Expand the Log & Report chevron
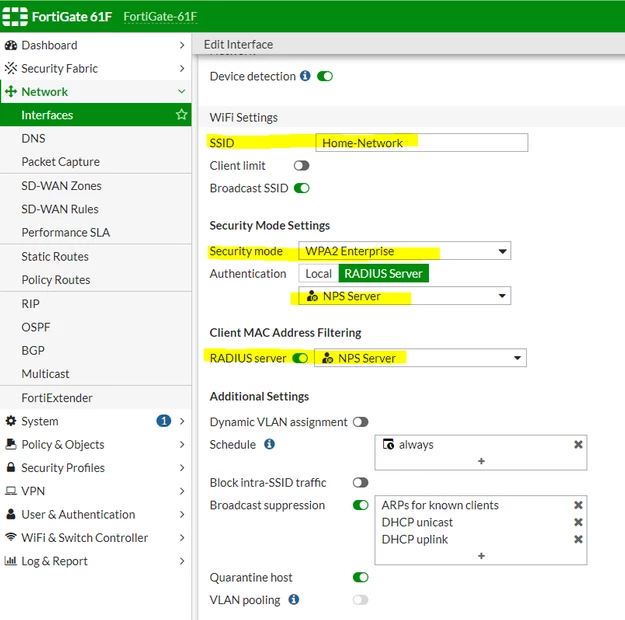This screenshot has width=625, height=620. [182, 561]
